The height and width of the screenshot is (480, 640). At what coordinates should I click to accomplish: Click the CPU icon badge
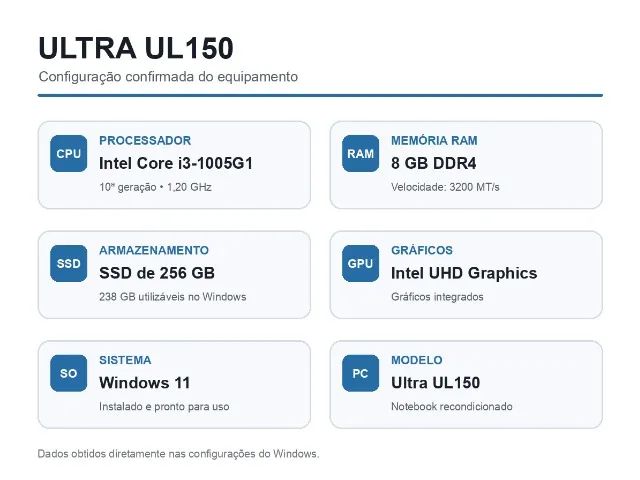pos(69,153)
